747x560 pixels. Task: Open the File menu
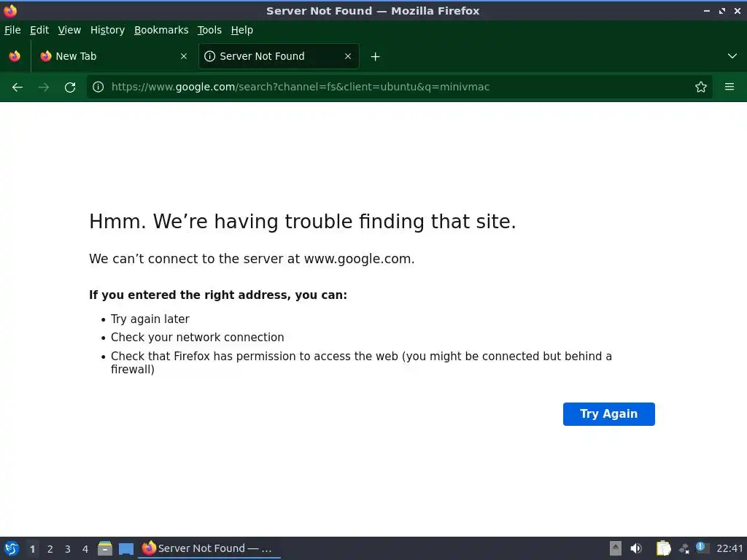pos(12,30)
